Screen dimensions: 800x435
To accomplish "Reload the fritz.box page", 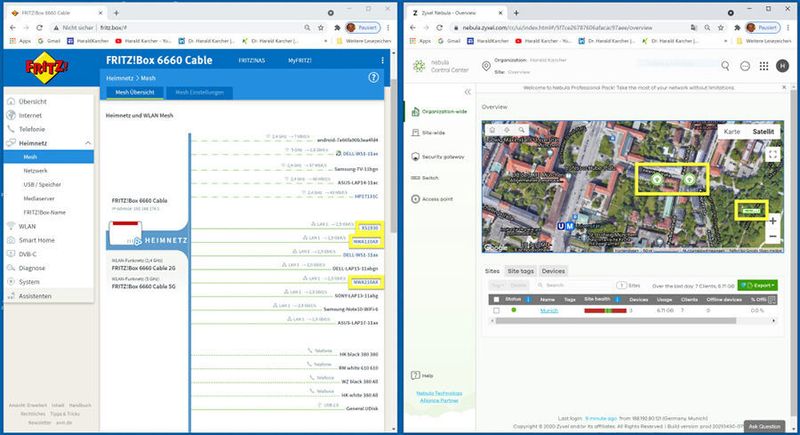I will 39,28.
